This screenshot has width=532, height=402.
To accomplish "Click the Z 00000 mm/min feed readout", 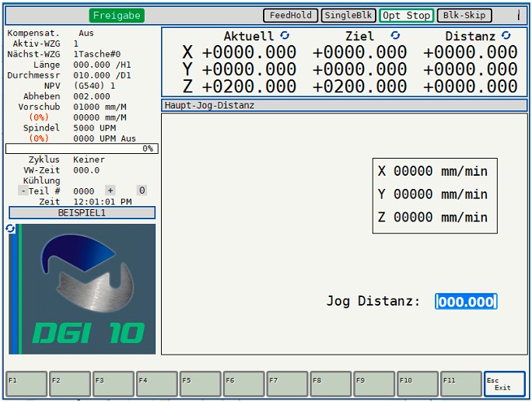I will 432,217.
